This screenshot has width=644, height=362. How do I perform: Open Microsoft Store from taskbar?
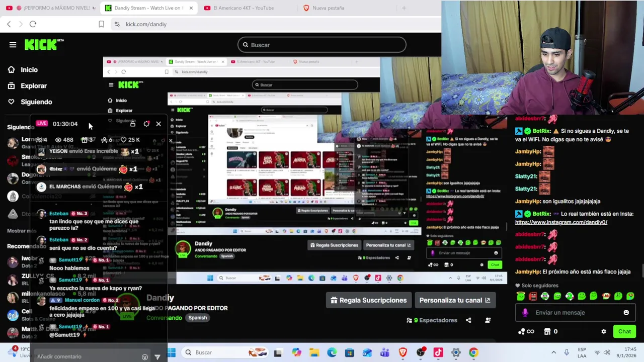349,352
